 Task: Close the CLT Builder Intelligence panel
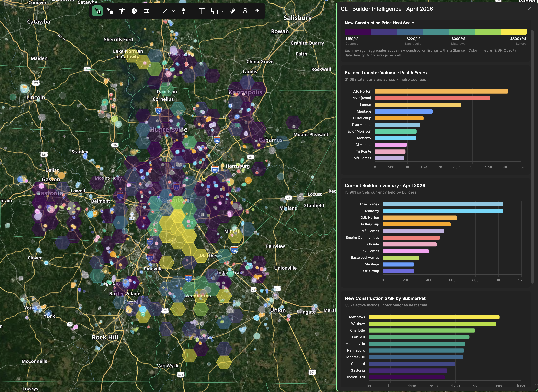[x=529, y=9]
